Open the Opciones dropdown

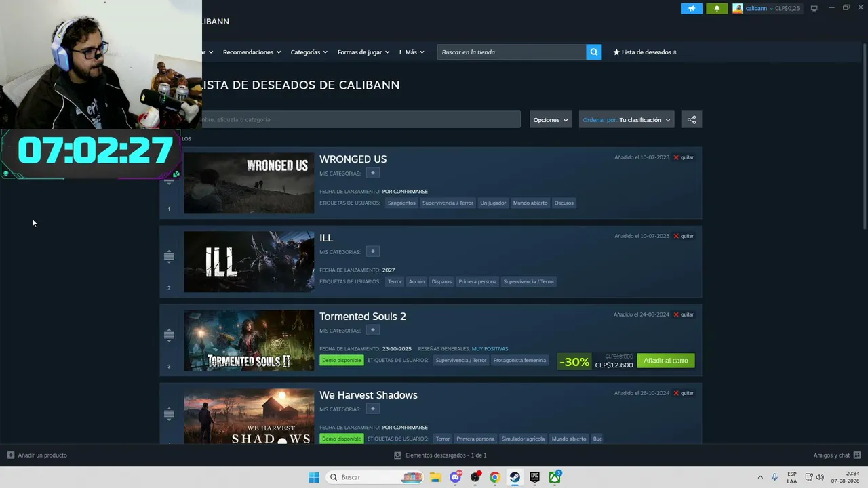coord(551,120)
